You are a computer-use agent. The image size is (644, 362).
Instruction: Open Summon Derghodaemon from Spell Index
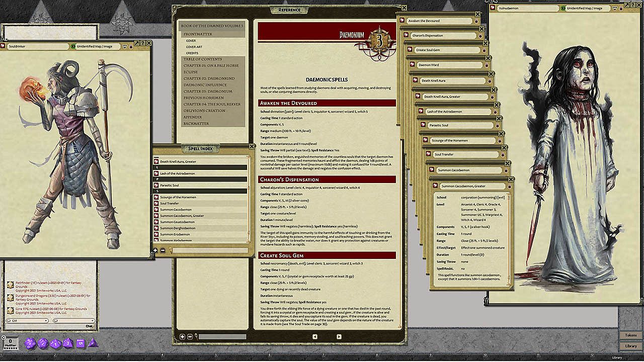click(x=178, y=228)
